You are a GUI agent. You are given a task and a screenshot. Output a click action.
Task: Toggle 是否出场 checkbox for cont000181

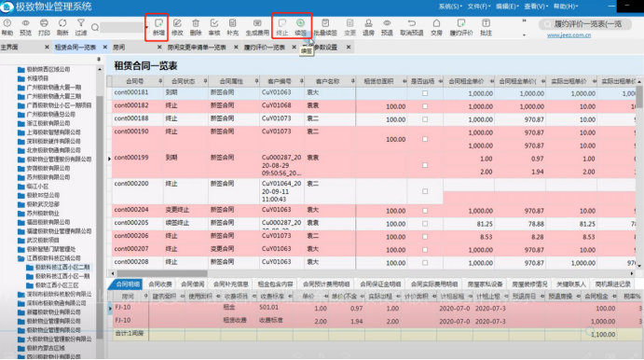coord(425,93)
